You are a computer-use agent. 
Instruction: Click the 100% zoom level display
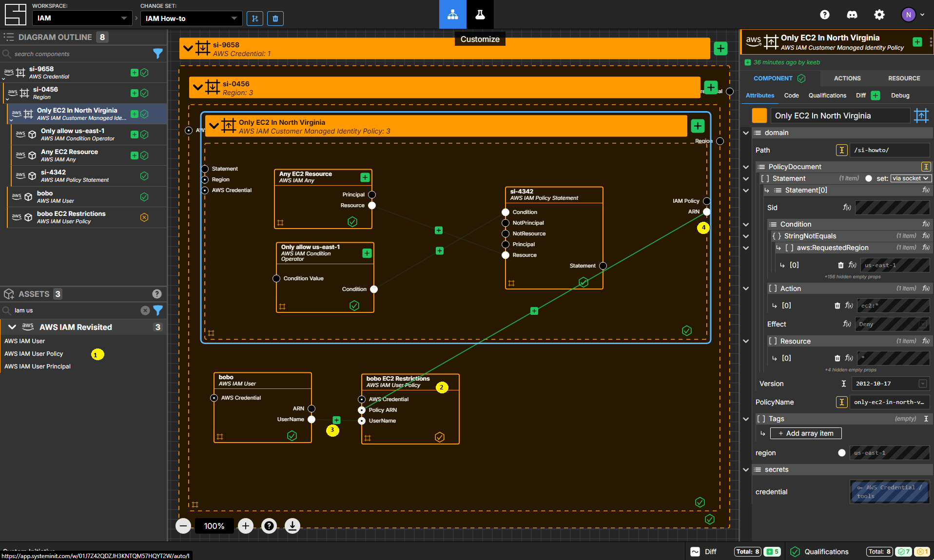(214, 526)
